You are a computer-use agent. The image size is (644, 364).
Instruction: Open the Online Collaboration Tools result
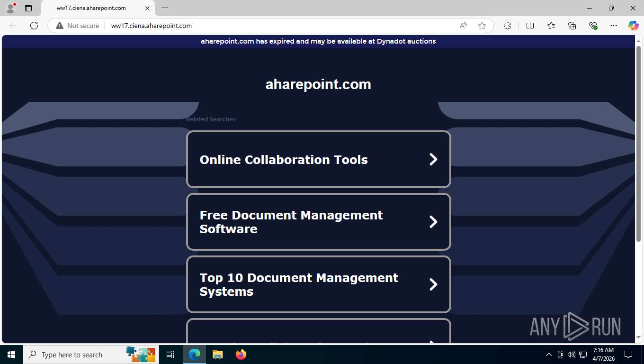click(x=318, y=159)
